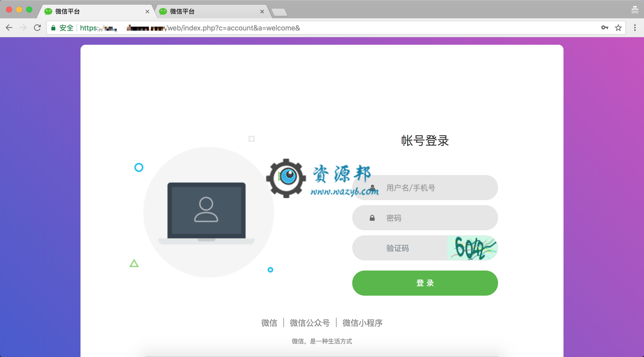
Task: Click the user icon in username field
Action: tap(373, 188)
